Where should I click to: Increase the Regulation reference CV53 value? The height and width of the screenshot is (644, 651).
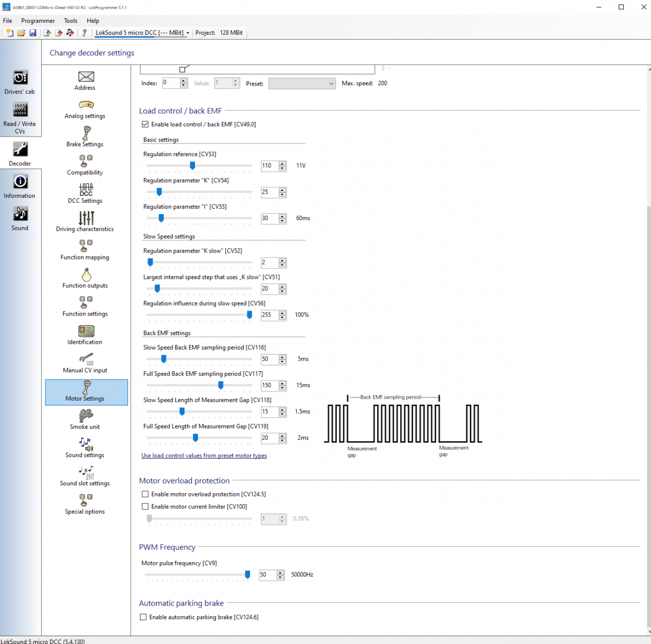tap(282, 163)
